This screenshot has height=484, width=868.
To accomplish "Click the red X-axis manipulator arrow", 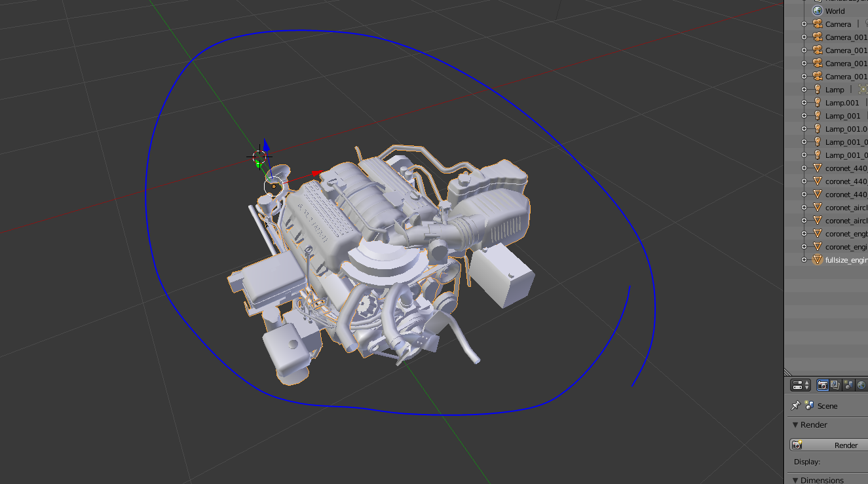I will pos(318,174).
